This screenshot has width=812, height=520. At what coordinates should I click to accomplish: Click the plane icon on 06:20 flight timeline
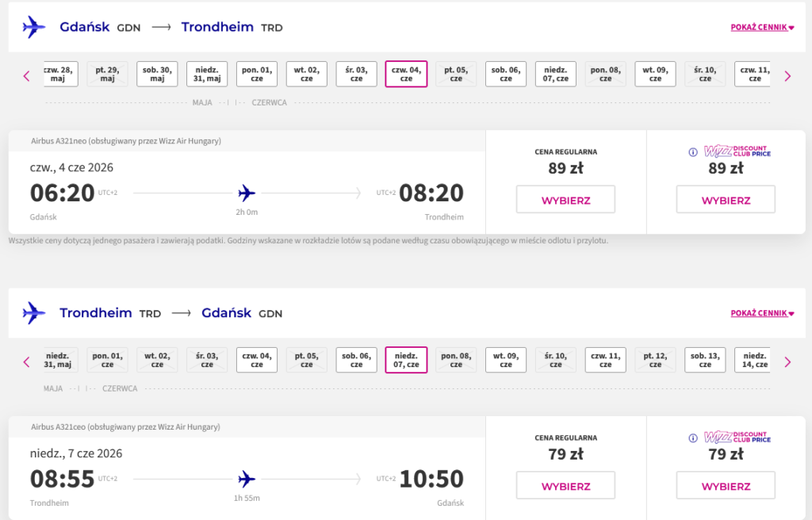click(x=247, y=193)
